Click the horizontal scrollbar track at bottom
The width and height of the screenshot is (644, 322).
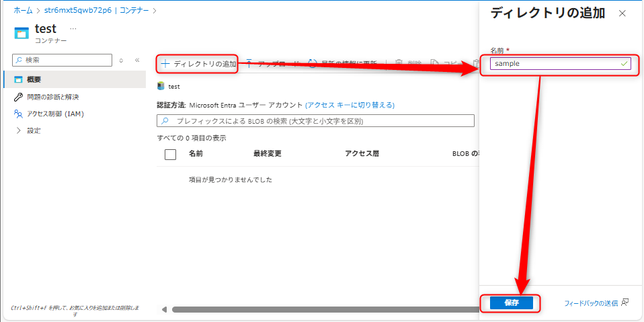[325, 309]
